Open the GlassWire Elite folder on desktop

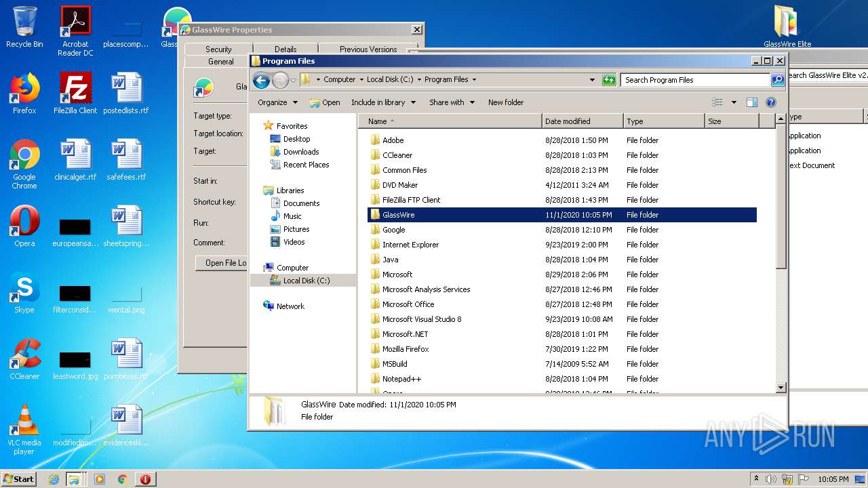pyautogui.click(x=787, y=27)
